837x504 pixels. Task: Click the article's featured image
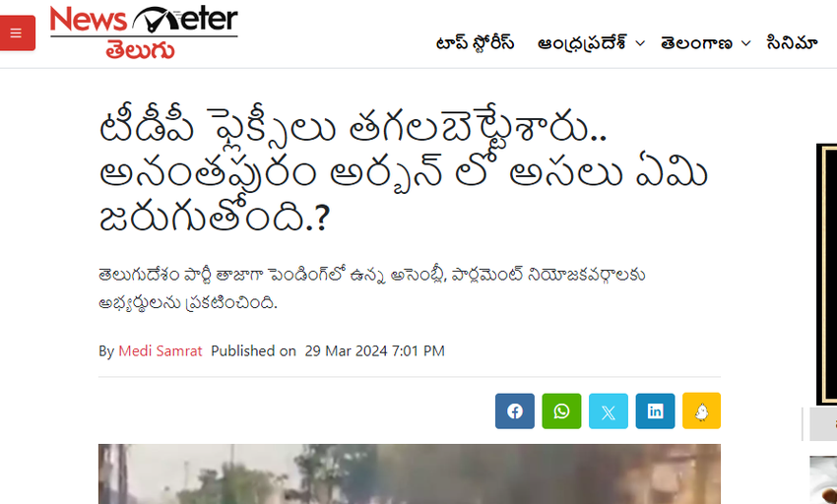point(410,474)
